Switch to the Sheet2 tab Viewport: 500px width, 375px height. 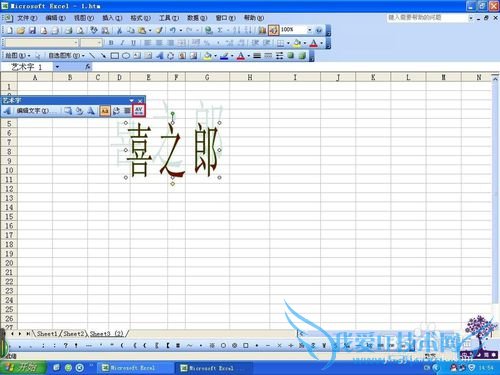click(74, 333)
